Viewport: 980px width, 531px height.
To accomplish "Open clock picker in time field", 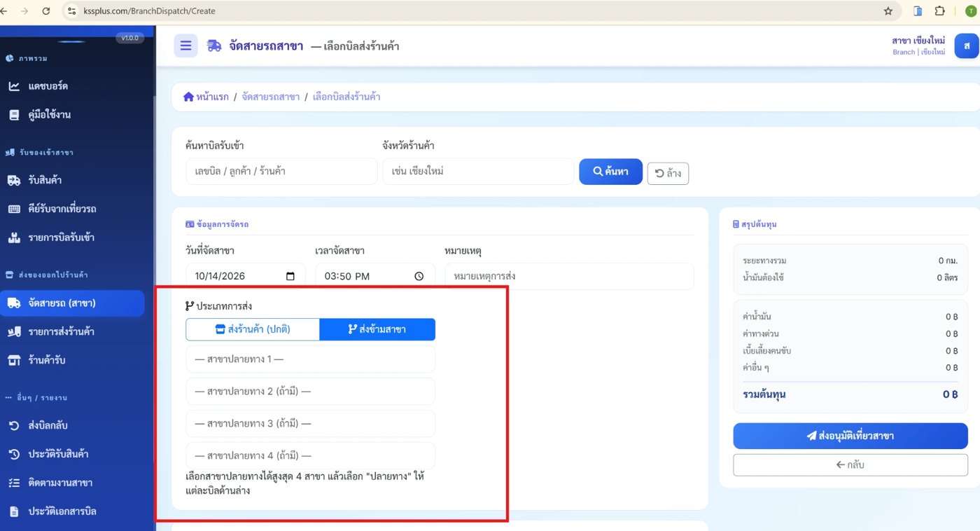I will [419, 276].
